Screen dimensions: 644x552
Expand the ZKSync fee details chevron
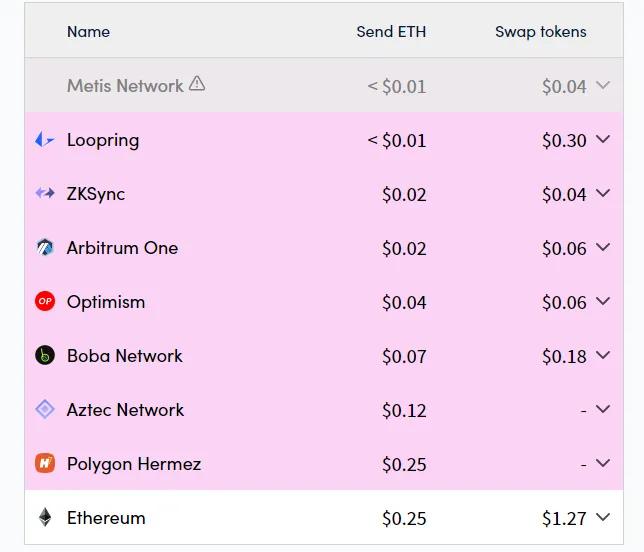pos(602,194)
